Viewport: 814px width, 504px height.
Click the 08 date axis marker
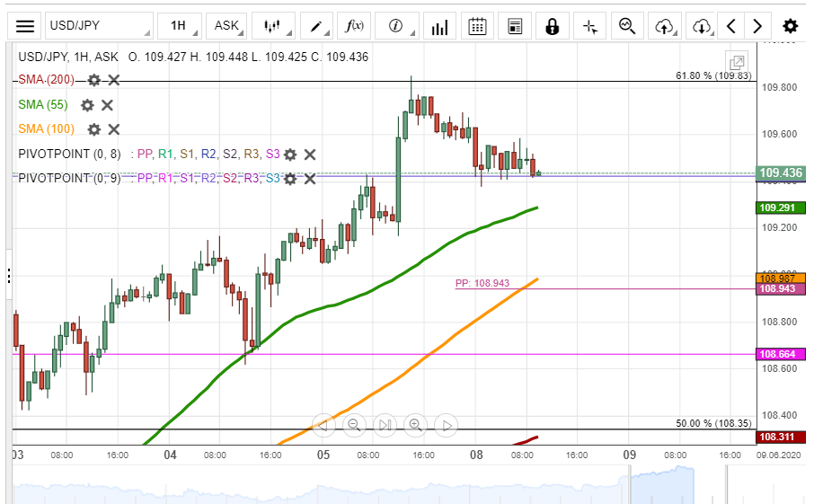click(x=476, y=455)
